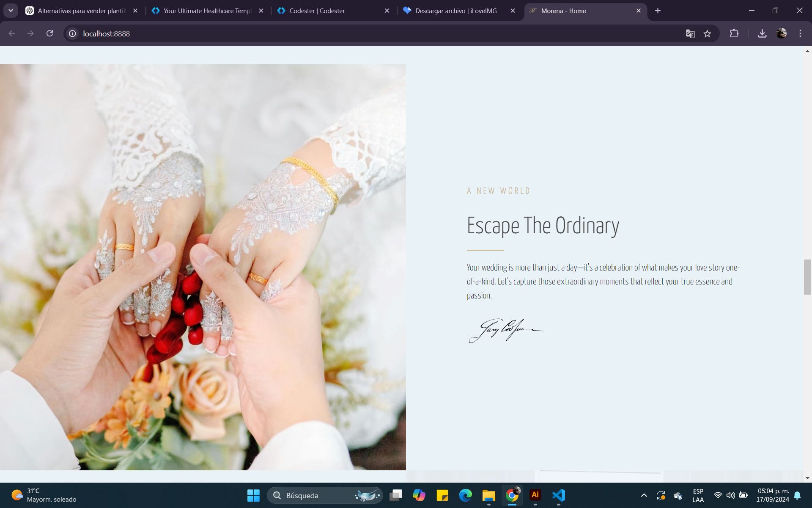Open Adobe Illustrator from taskbar
The width and height of the screenshot is (812, 508).
coord(535,495)
